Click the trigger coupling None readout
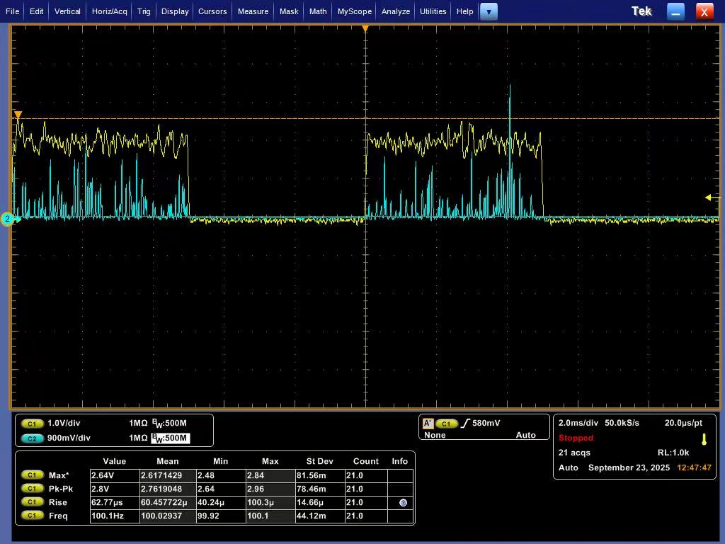This screenshot has width=725, height=544. tap(435, 435)
